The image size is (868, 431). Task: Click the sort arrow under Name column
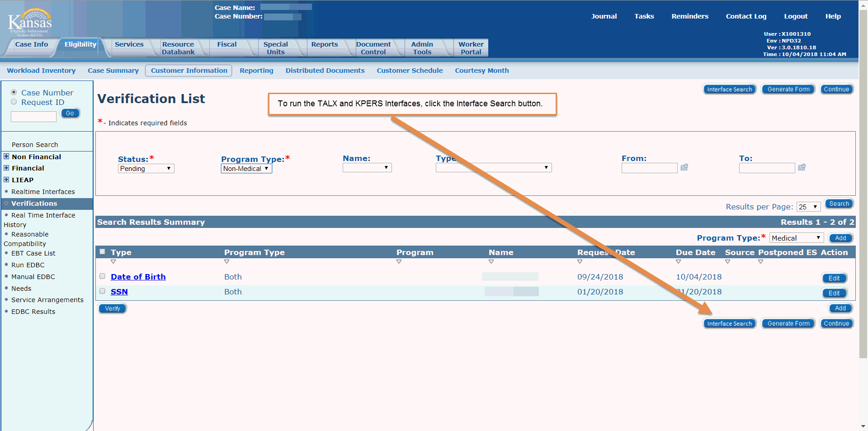(491, 262)
